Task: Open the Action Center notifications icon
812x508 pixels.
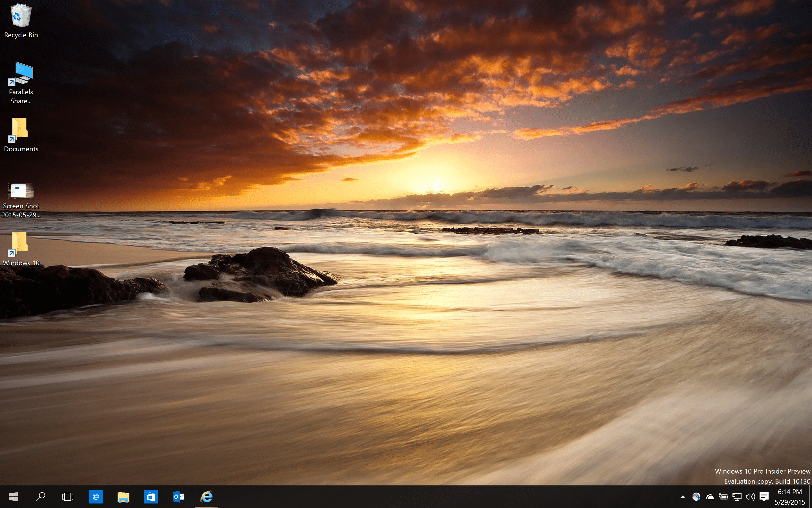Action: pos(764,497)
